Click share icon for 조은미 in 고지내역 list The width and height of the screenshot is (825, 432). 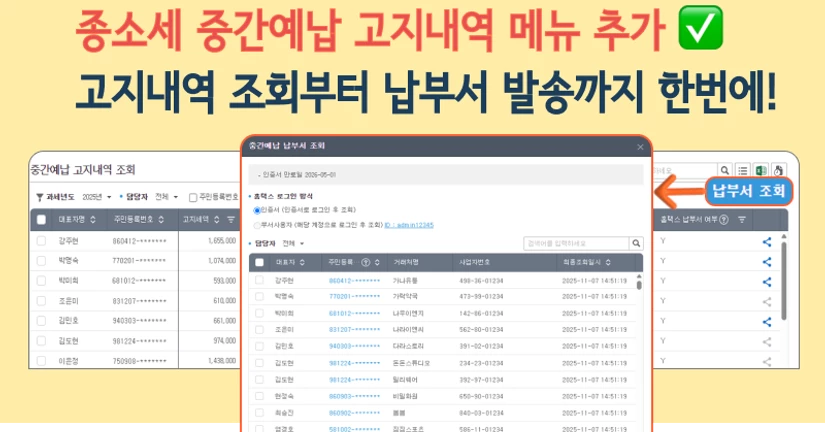pyautogui.click(x=767, y=302)
